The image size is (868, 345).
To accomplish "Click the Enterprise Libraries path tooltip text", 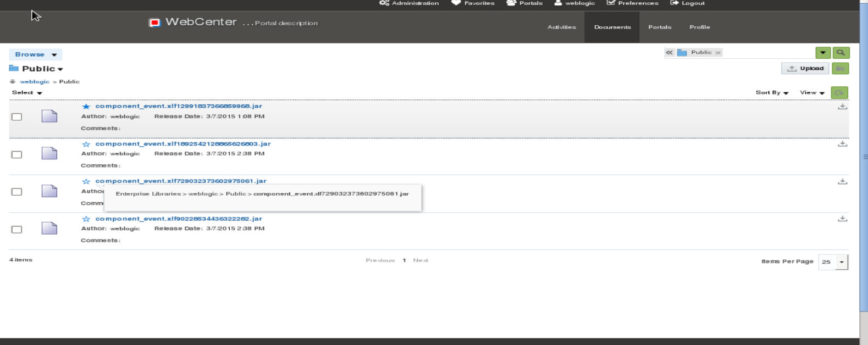I will click(262, 194).
